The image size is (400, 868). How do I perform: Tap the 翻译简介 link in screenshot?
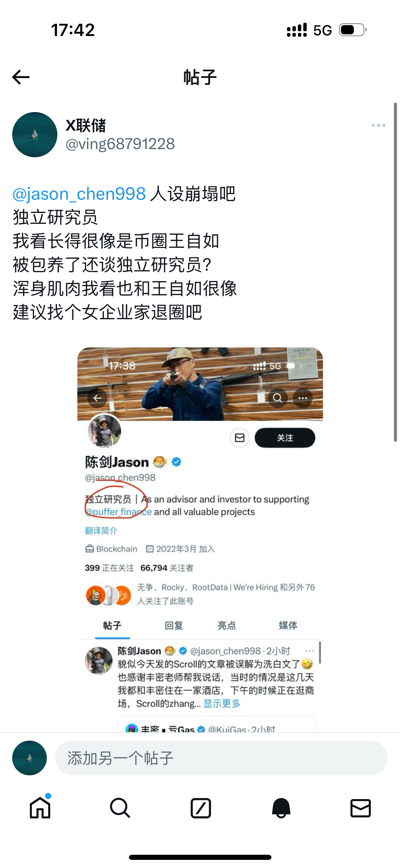[x=101, y=530]
